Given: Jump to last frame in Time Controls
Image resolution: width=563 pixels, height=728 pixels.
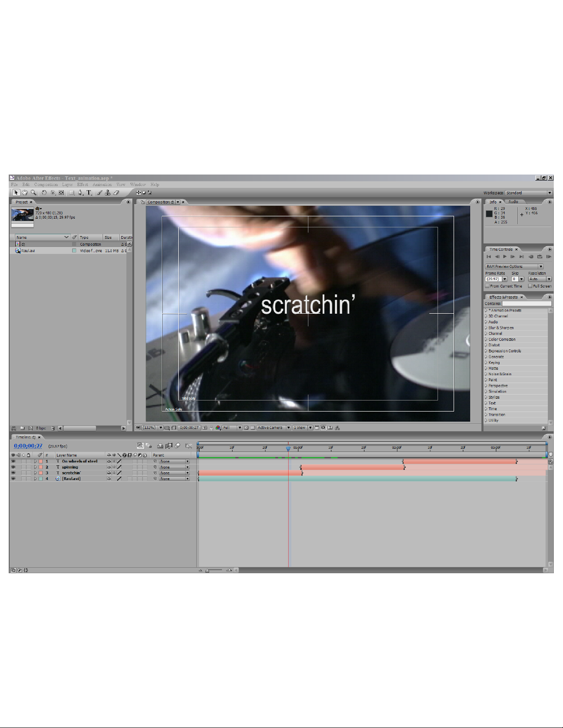Looking at the screenshot, I should pos(522,257).
